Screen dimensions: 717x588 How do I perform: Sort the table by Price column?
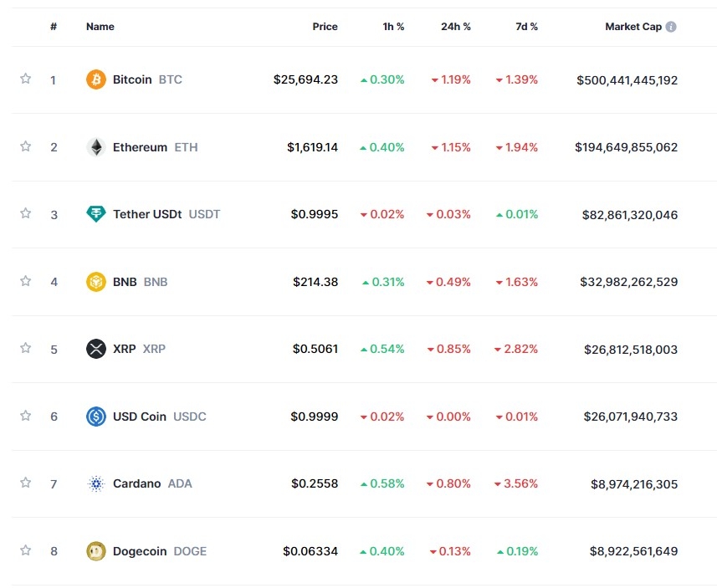click(325, 26)
